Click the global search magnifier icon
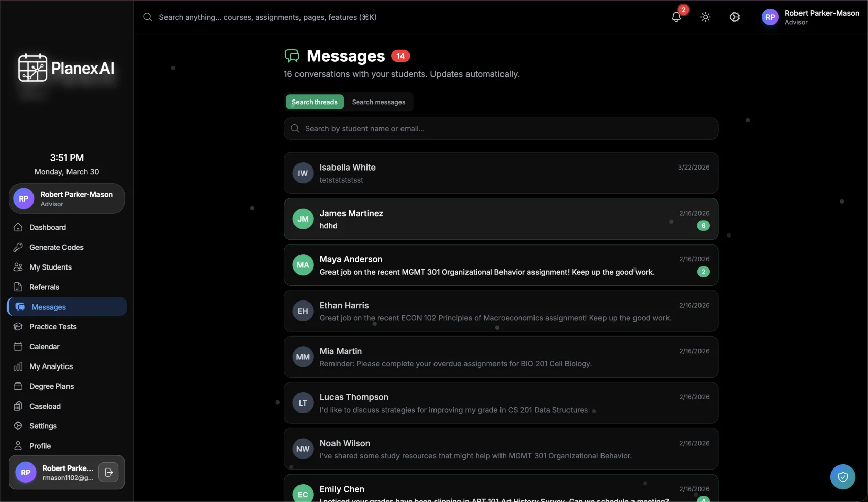868x502 pixels. tap(148, 17)
